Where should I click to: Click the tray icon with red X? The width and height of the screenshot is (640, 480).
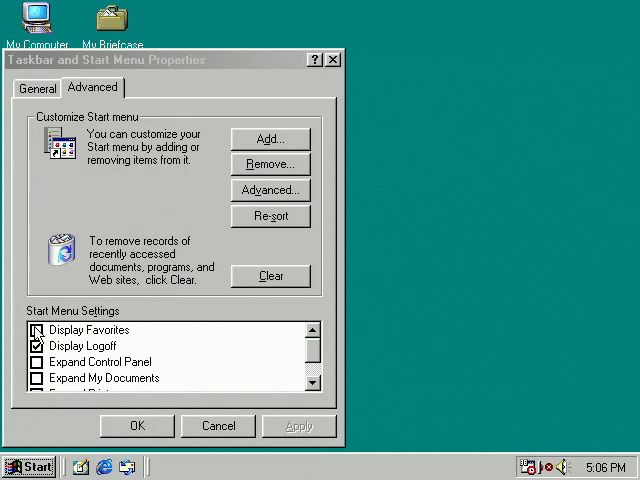(x=546, y=467)
